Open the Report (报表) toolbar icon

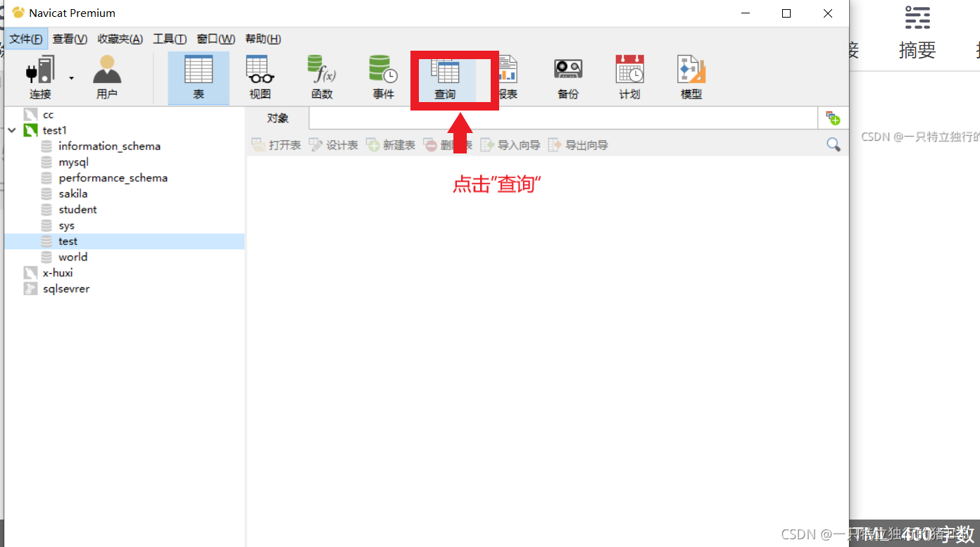coord(507,77)
